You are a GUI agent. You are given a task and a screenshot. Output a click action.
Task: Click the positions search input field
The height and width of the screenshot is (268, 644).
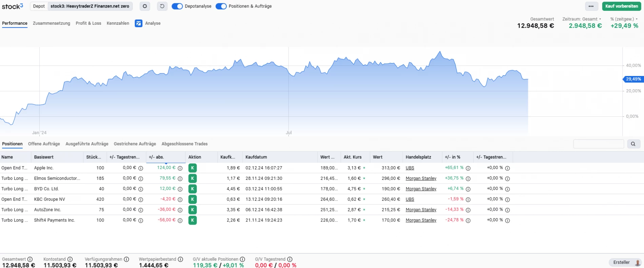(598, 144)
